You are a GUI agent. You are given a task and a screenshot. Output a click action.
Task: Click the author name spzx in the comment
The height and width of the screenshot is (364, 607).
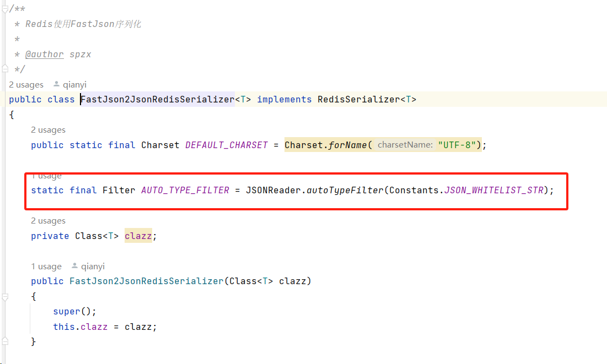point(80,55)
